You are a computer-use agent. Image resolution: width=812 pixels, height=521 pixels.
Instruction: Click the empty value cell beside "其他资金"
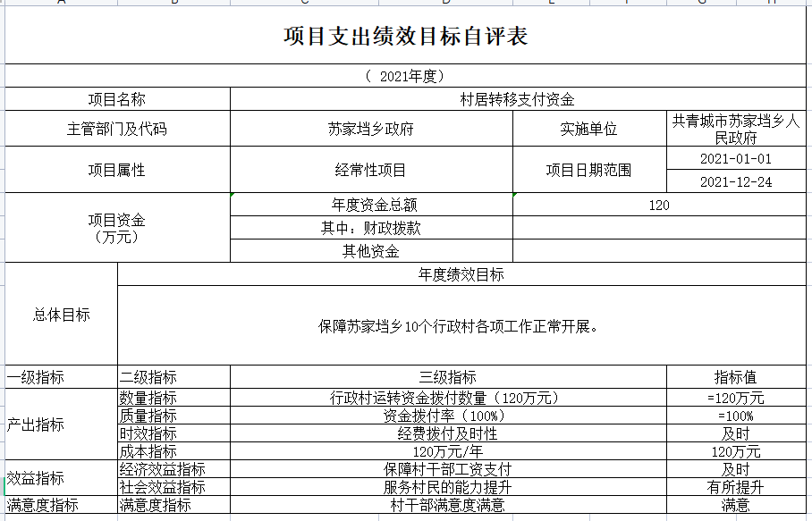659,251
